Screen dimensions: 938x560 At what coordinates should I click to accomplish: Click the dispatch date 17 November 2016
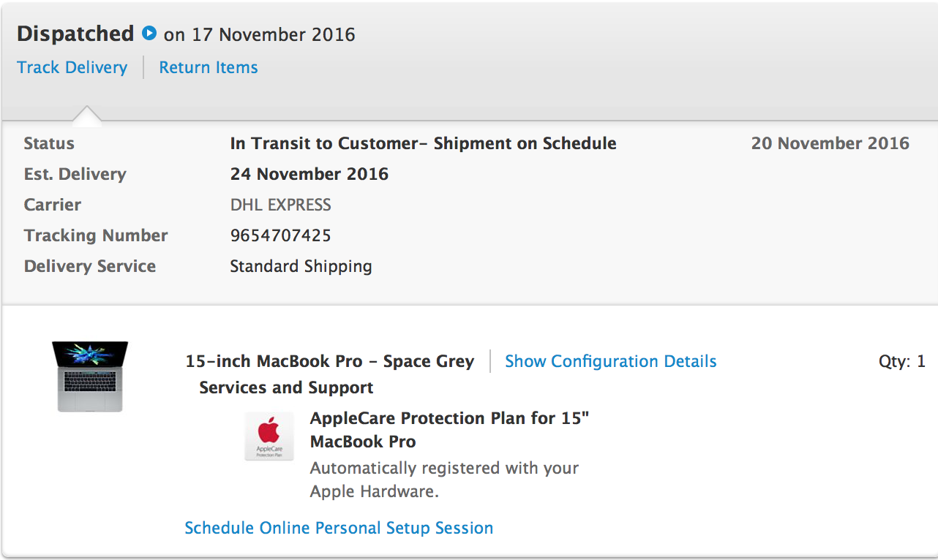(x=272, y=34)
